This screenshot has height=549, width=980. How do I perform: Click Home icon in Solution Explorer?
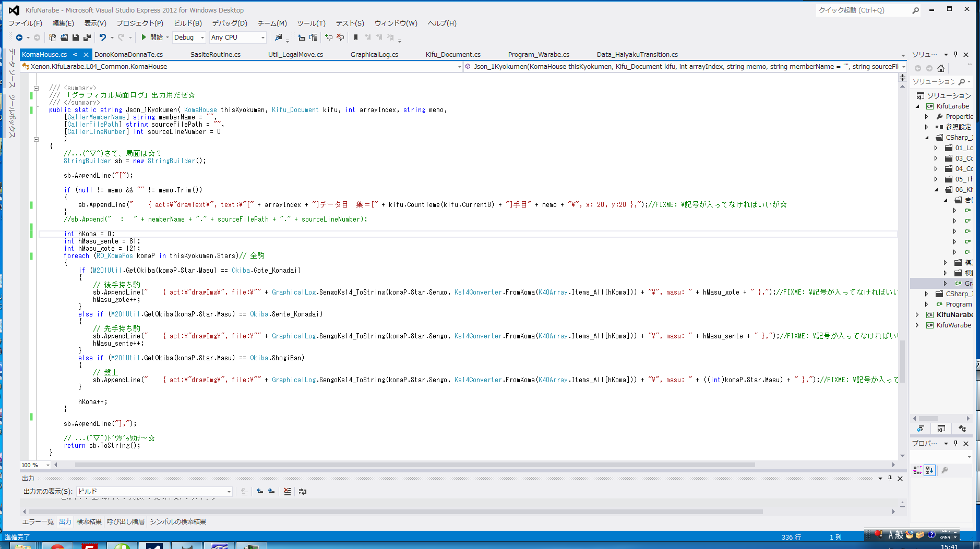click(941, 68)
